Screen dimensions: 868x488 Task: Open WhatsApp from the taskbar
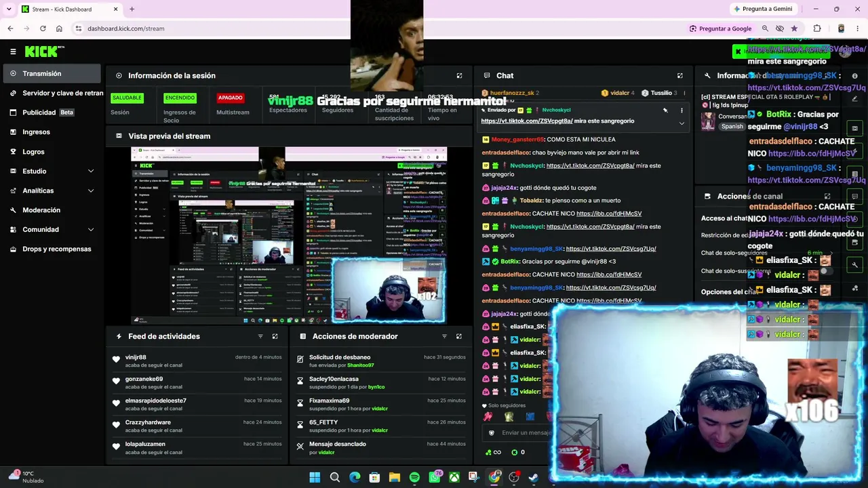[435, 478]
